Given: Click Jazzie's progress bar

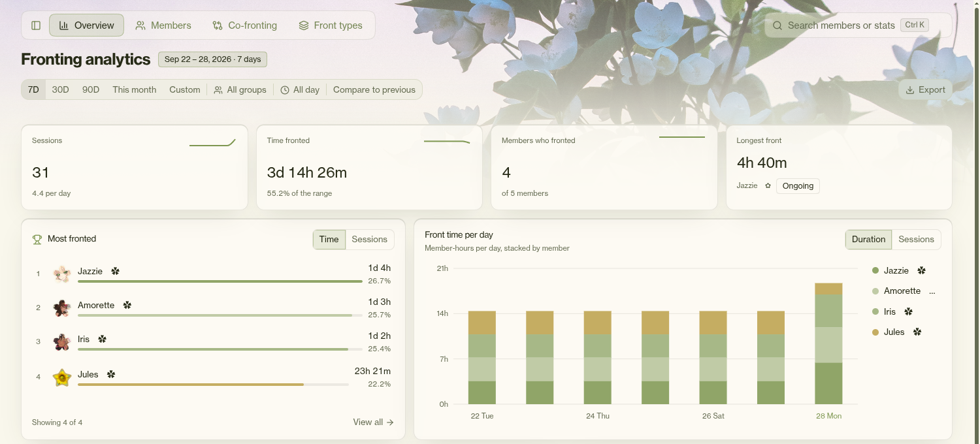Looking at the screenshot, I should (x=220, y=281).
